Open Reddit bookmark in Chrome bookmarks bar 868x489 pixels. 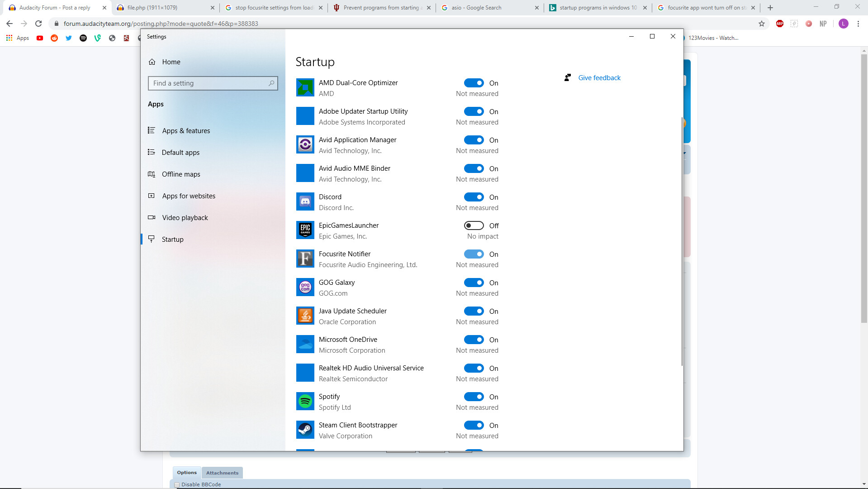point(54,38)
